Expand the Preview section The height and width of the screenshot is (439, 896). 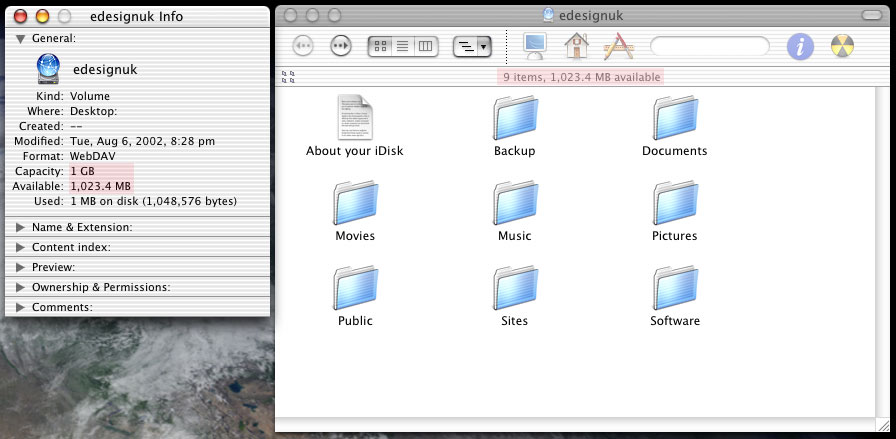(x=21, y=267)
